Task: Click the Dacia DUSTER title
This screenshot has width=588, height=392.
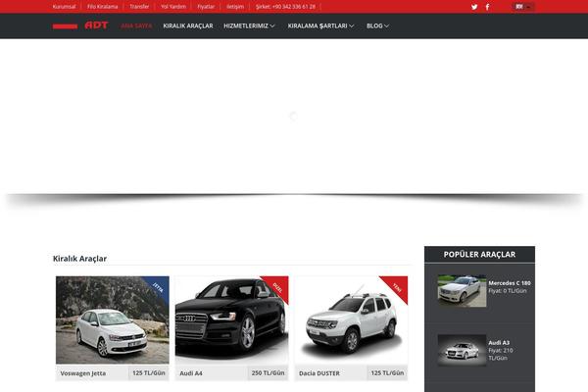Action: [319, 373]
